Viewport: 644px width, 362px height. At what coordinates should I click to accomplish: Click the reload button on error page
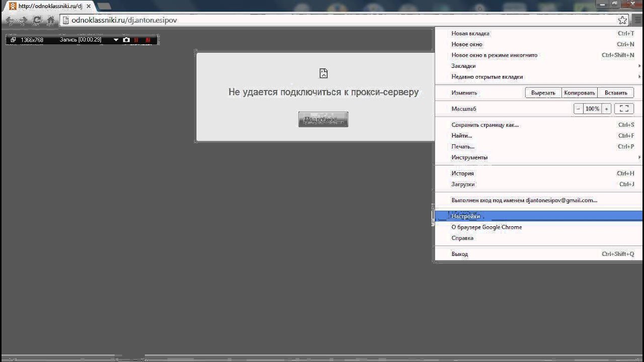[323, 120]
